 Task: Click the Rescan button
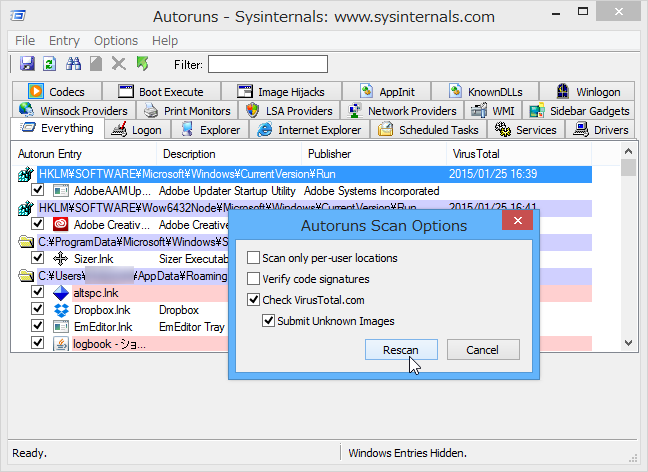click(x=401, y=350)
